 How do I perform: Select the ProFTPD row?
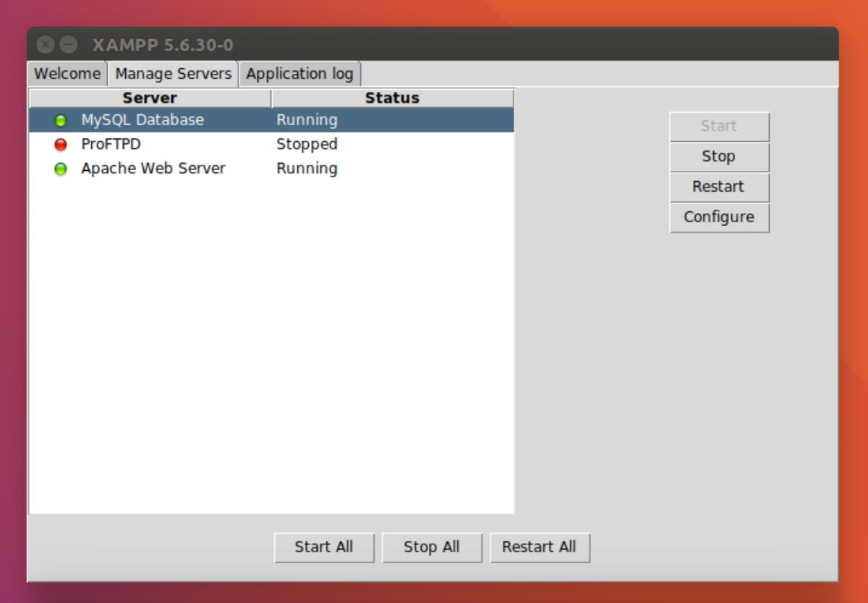coord(272,144)
